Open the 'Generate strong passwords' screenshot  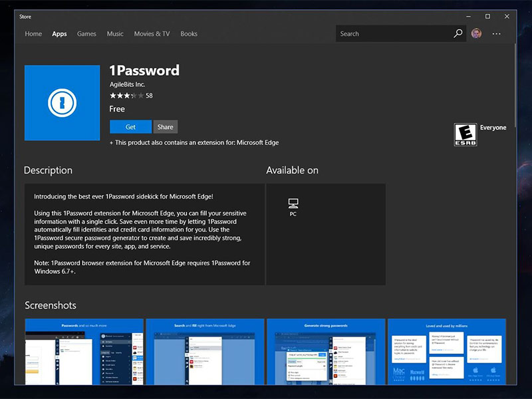(x=326, y=352)
